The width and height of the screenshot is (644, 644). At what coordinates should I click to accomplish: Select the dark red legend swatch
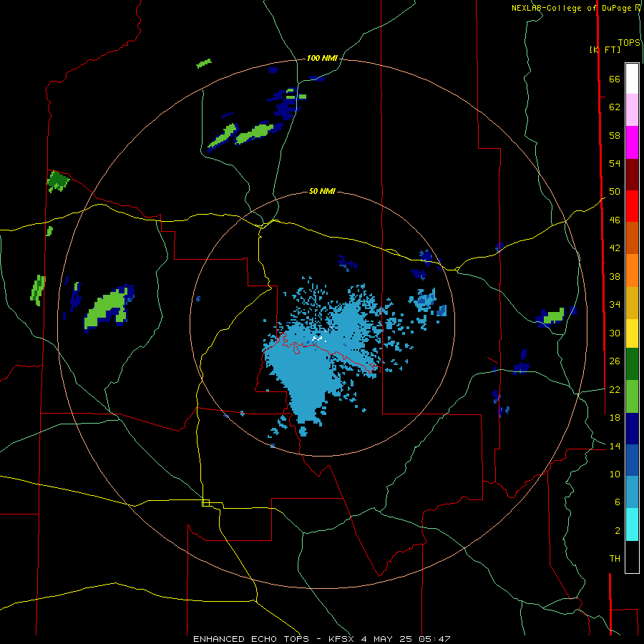[x=632, y=174]
